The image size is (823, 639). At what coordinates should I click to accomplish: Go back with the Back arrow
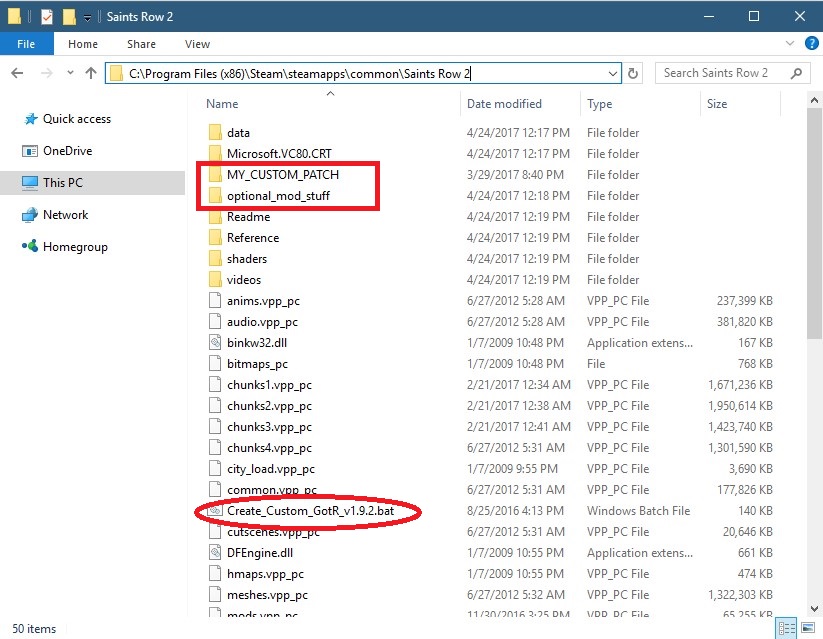point(17,73)
